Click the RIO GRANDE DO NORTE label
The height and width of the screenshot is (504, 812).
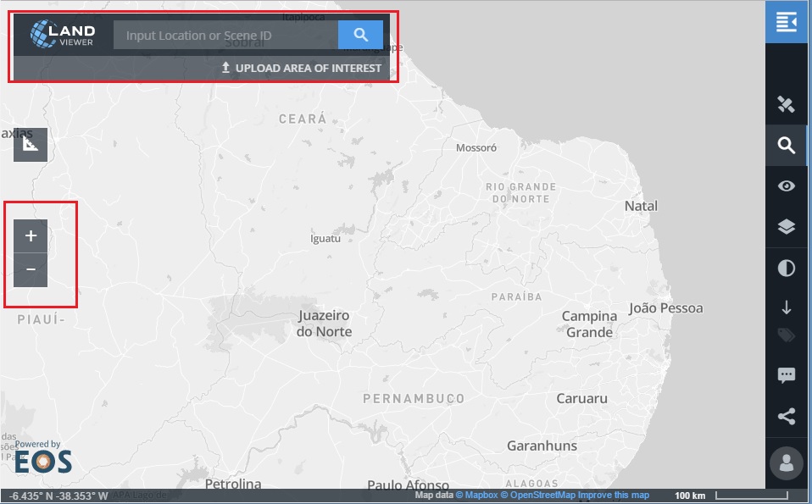(x=521, y=193)
